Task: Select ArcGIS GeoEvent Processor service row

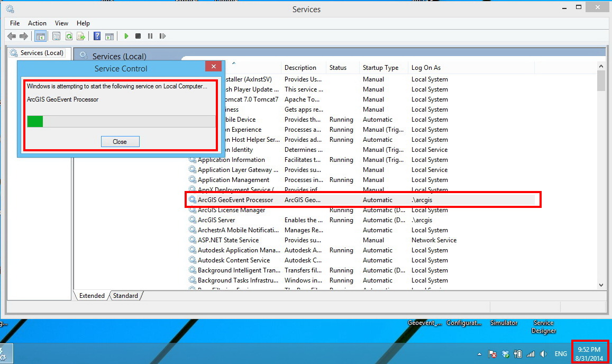Action: [x=361, y=200]
